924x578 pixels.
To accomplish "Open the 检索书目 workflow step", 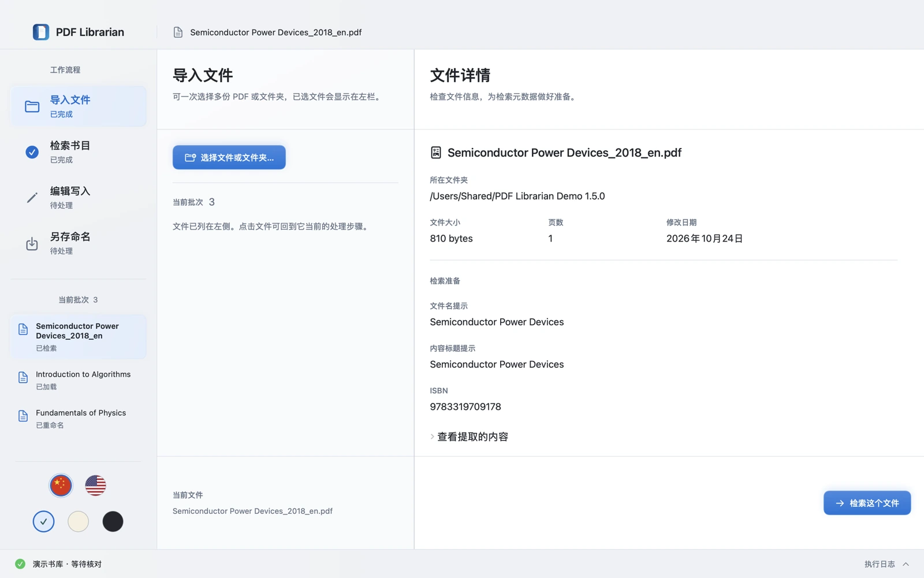I will pyautogui.click(x=79, y=152).
